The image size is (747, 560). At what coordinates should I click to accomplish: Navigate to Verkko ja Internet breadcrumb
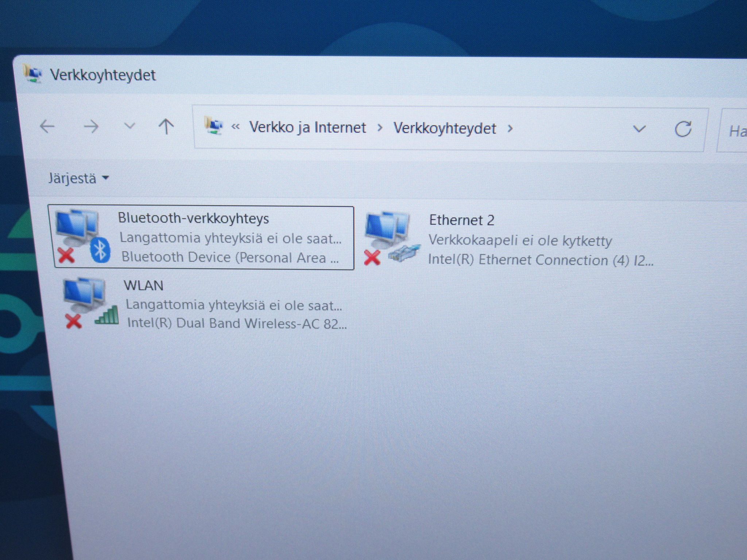coord(307,128)
